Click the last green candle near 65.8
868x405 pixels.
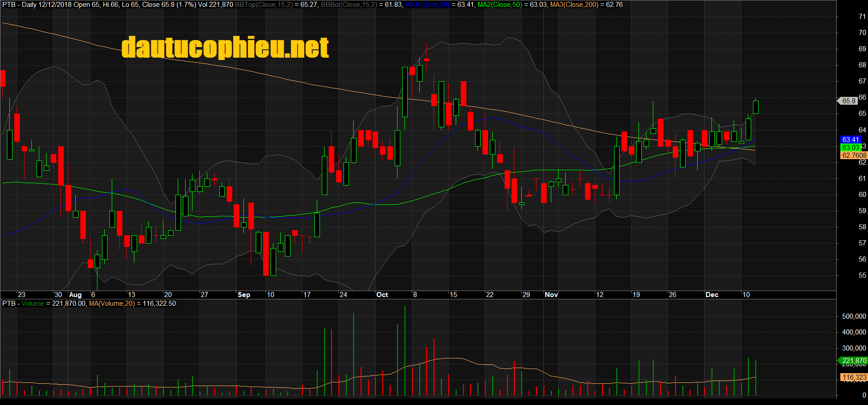point(756,107)
